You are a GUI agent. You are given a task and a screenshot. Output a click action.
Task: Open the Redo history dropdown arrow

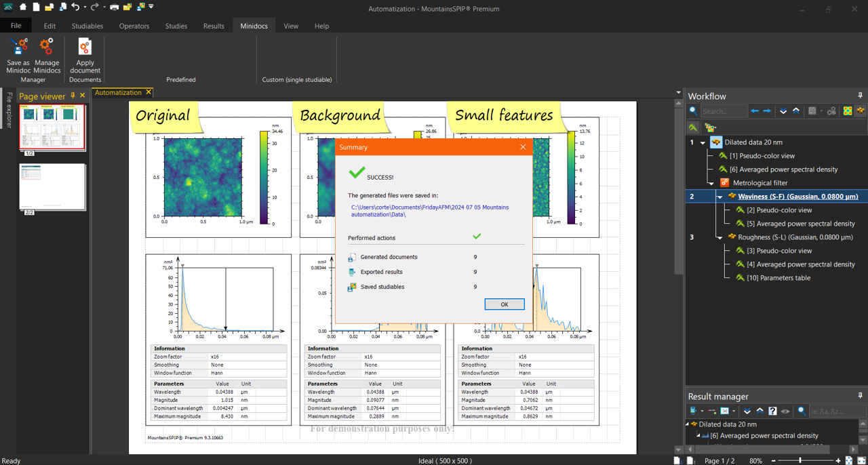pos(104,7)
